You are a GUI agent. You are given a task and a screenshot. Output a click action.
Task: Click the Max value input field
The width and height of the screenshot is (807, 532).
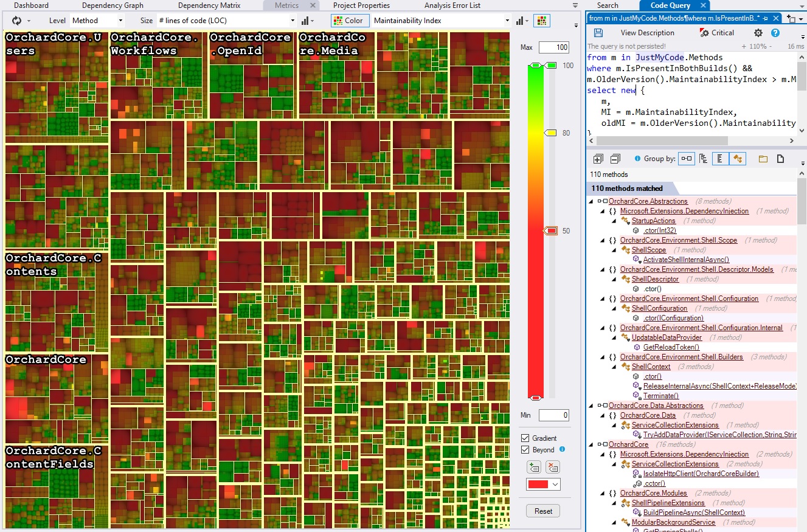tap(553, 47)
